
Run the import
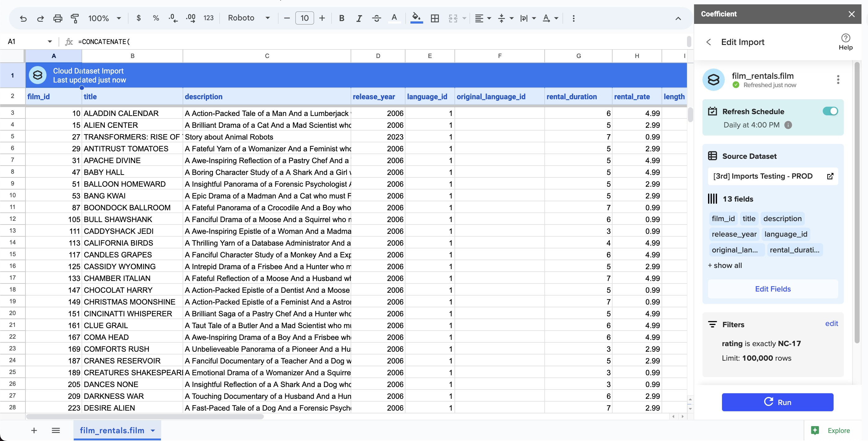(x=777, y=402)
